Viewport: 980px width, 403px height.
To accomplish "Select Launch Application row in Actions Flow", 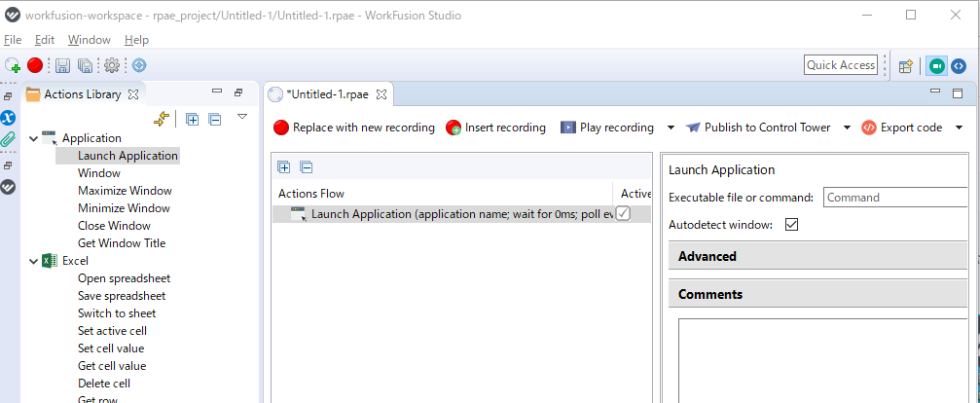I will pyautogui.click(x=461, y=214).
